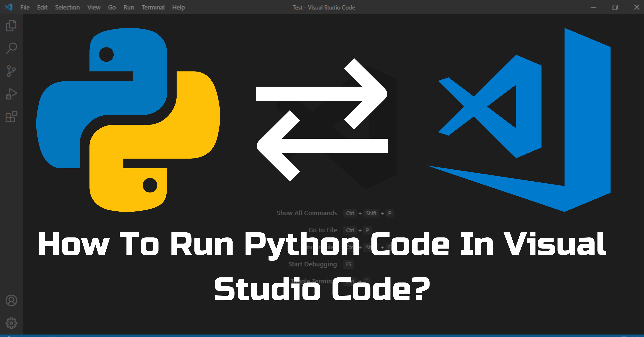
Task: Click the Accounts icon
Action: (11, 300)
